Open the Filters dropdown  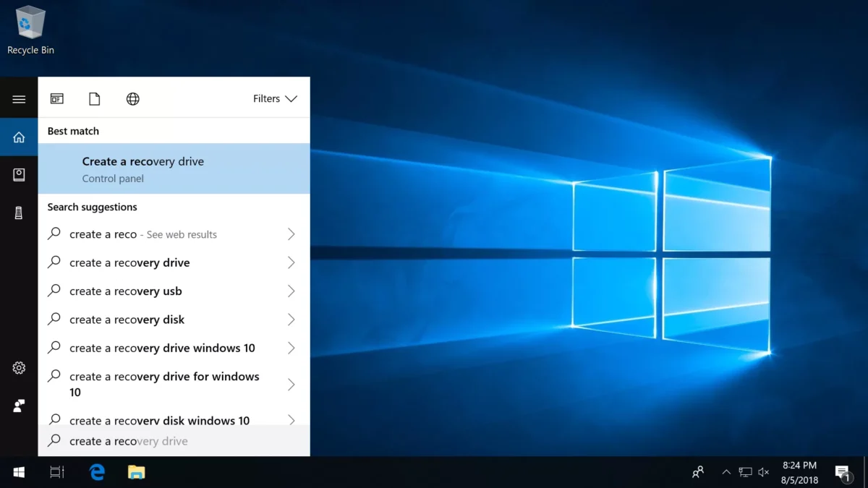275,99
